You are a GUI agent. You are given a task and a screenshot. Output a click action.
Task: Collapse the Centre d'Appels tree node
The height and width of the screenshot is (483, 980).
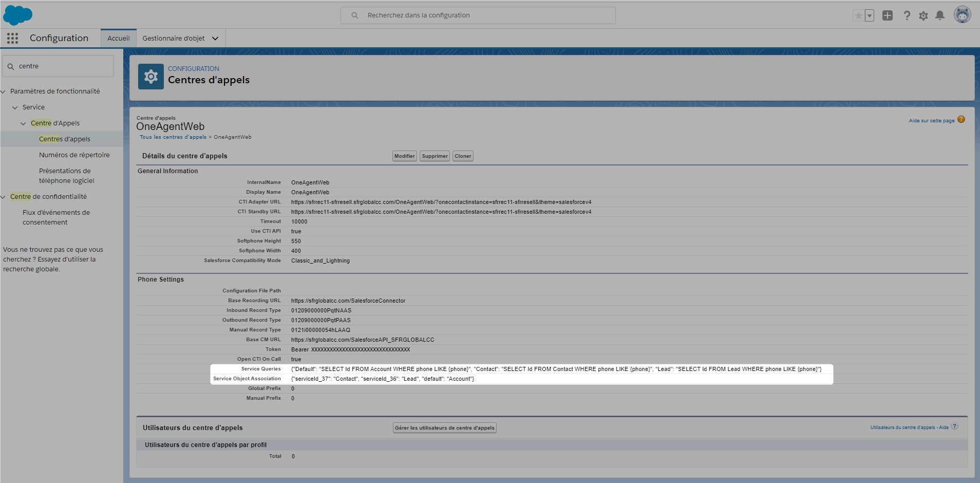tap(23, 123)
